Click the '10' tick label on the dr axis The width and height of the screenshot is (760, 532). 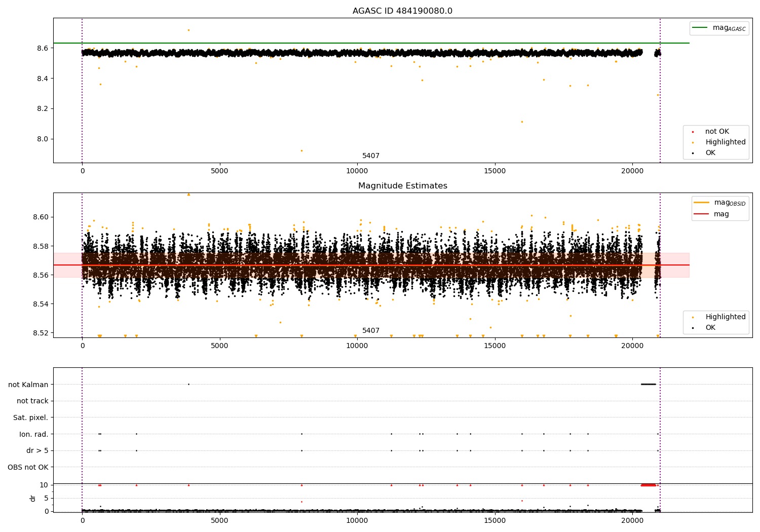coord(44,485)
